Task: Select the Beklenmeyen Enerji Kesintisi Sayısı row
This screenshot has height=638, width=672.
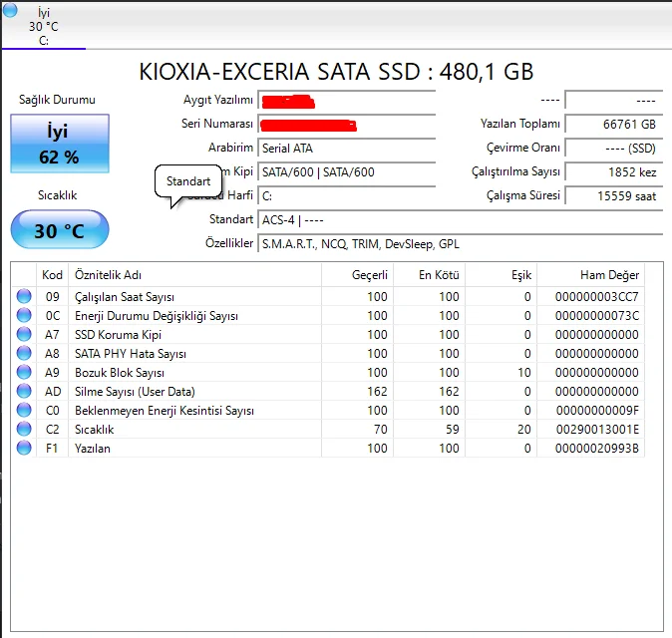Action: 328,410
